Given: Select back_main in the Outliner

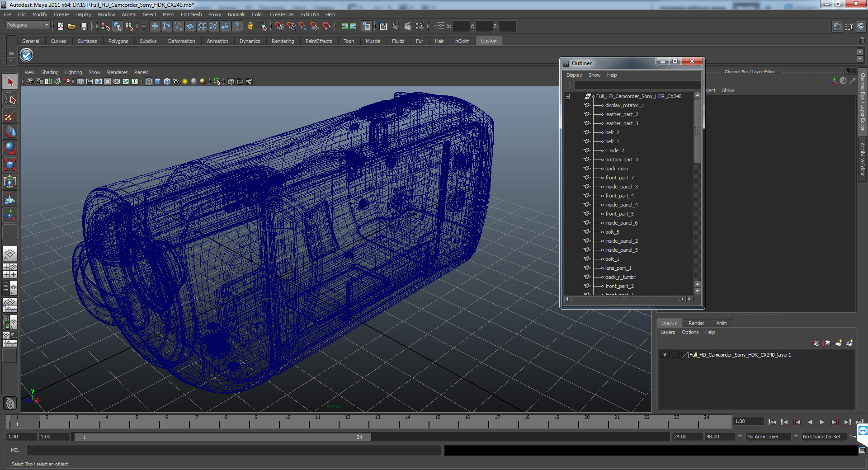Looking at the screenshot, I should point(616,169).
